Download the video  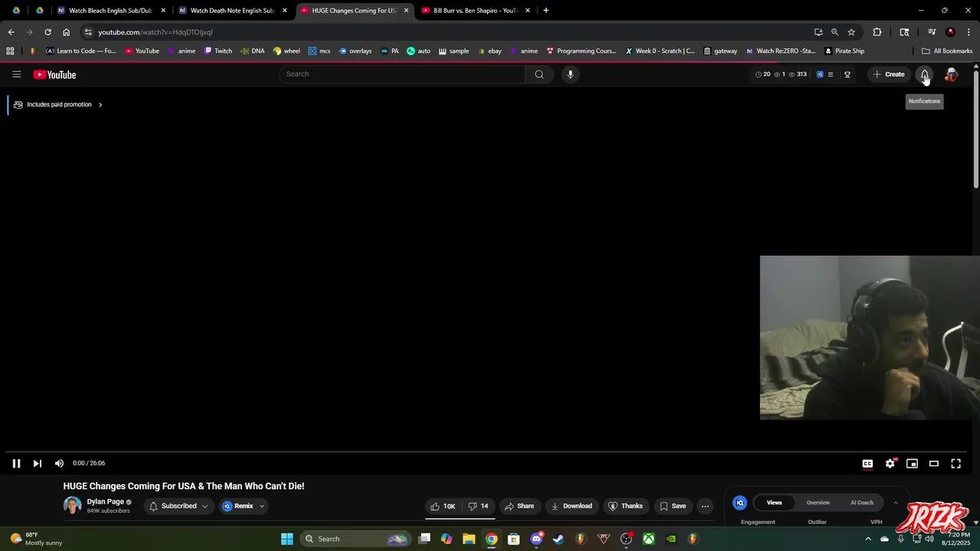click(571, 506)
